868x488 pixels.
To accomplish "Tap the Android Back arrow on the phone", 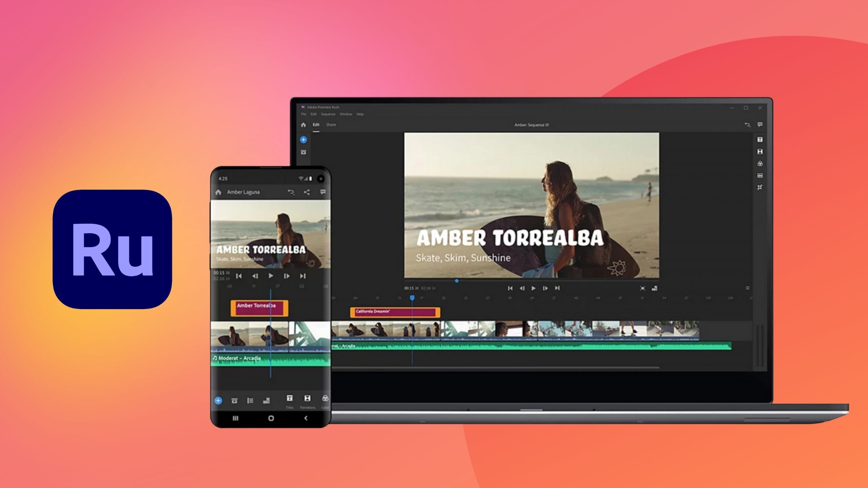I will (306, 418).
